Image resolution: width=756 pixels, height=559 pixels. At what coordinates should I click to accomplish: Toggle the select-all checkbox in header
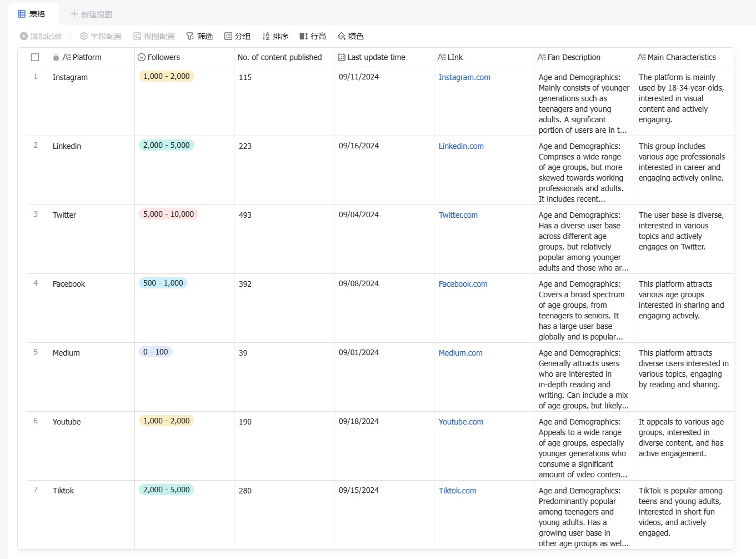click(x=35, y=57)
